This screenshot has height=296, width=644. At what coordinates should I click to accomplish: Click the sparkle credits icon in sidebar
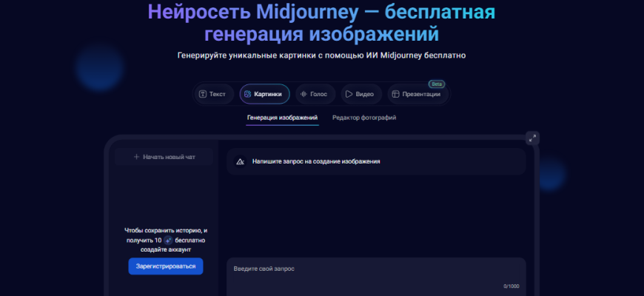[168, 240]
